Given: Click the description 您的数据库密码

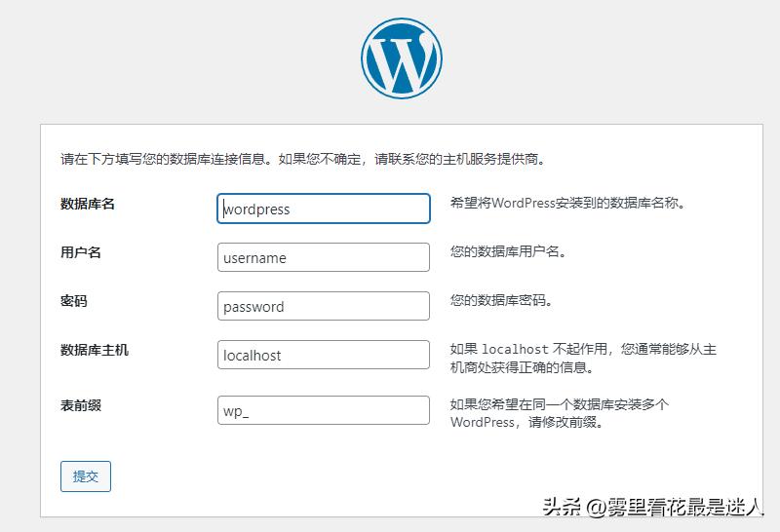Looking at the screenshot, I should pos(501,300).
